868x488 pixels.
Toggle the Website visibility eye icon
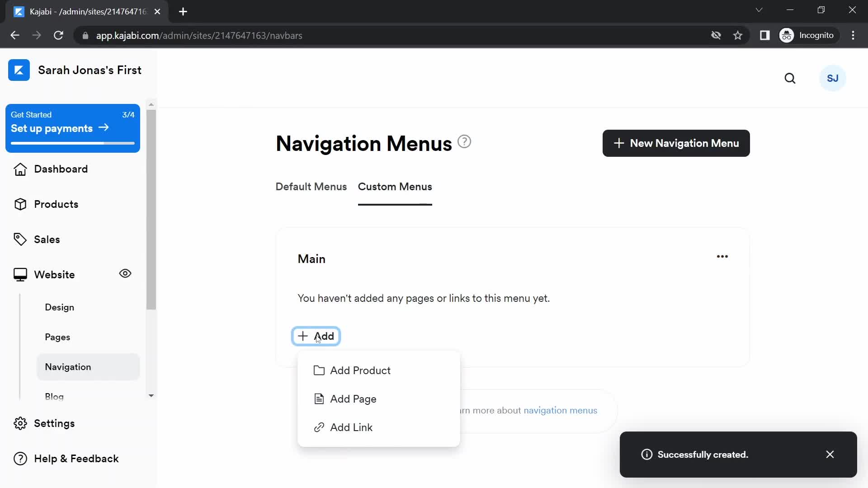click(125, 273)
